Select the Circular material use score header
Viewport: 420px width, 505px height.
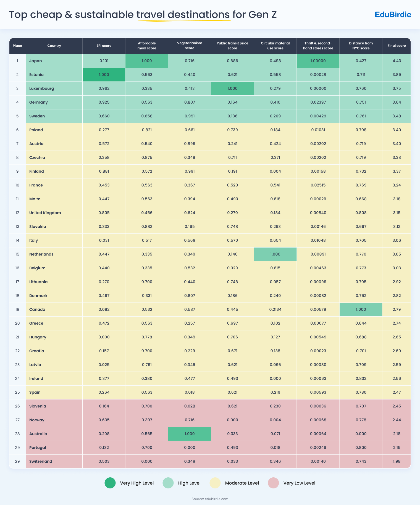275,46
